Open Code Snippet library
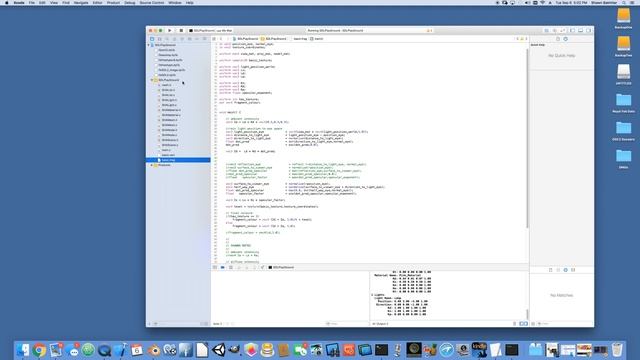 (558, 270)
